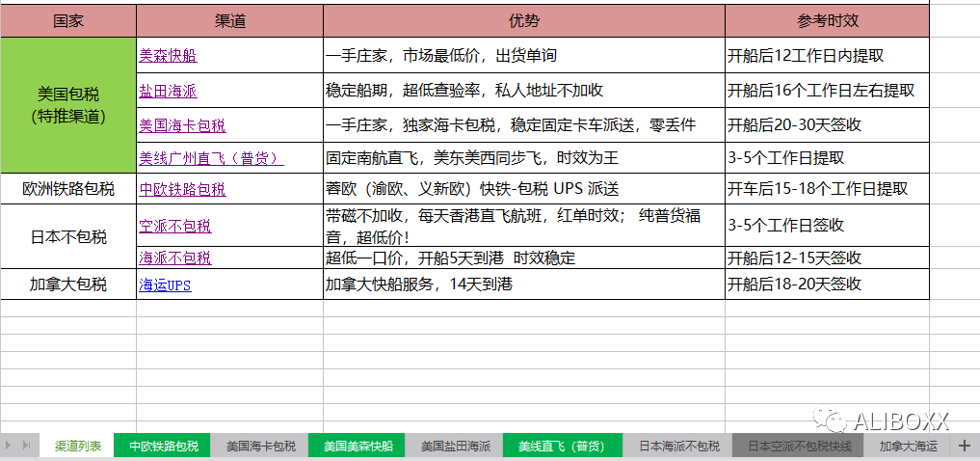
Task: Select cell 开船后12-15天签收
Action: click(828, 258)
